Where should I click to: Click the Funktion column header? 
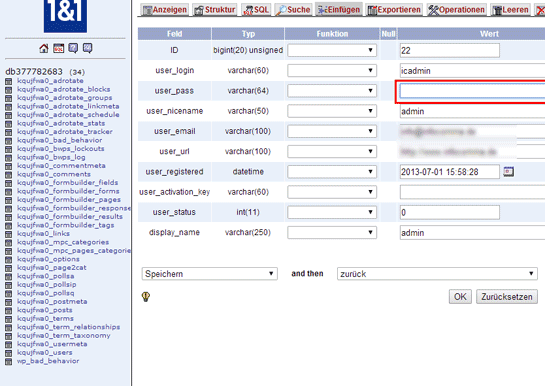pos(332,34)
